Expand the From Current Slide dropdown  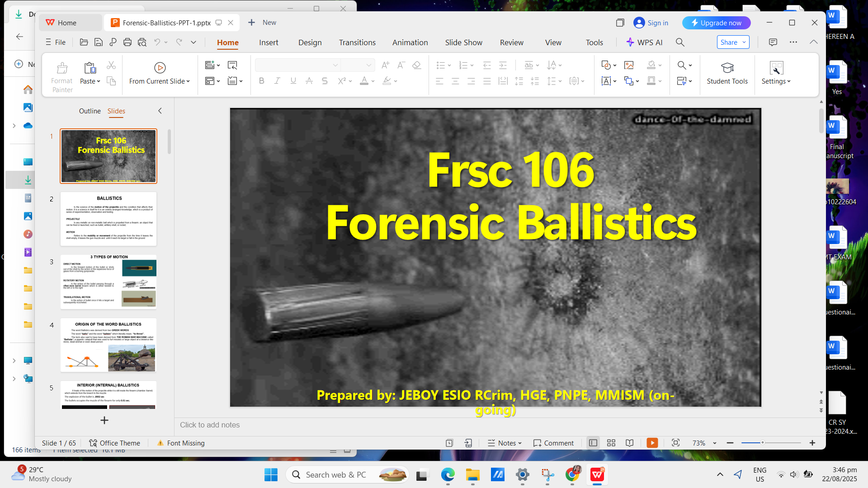tap(188, 81)
